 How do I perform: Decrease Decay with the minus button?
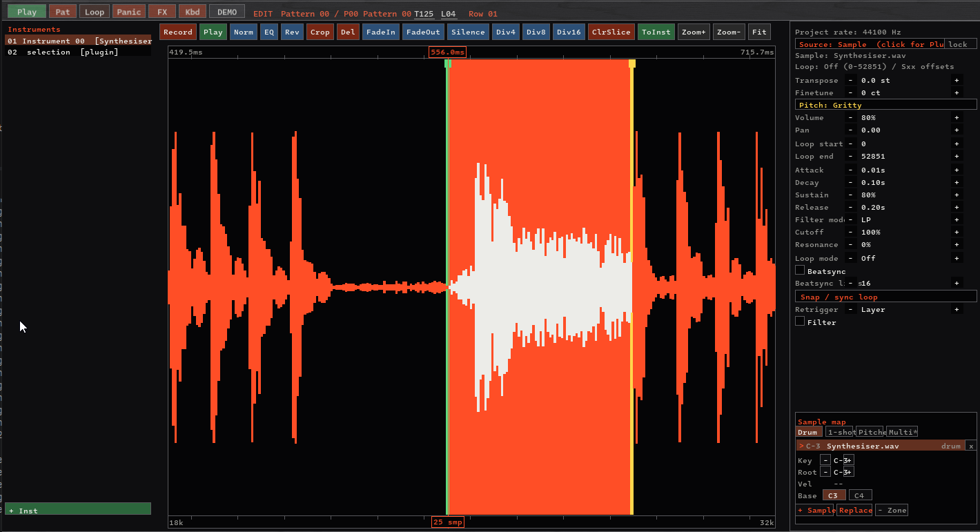point(850,183)
